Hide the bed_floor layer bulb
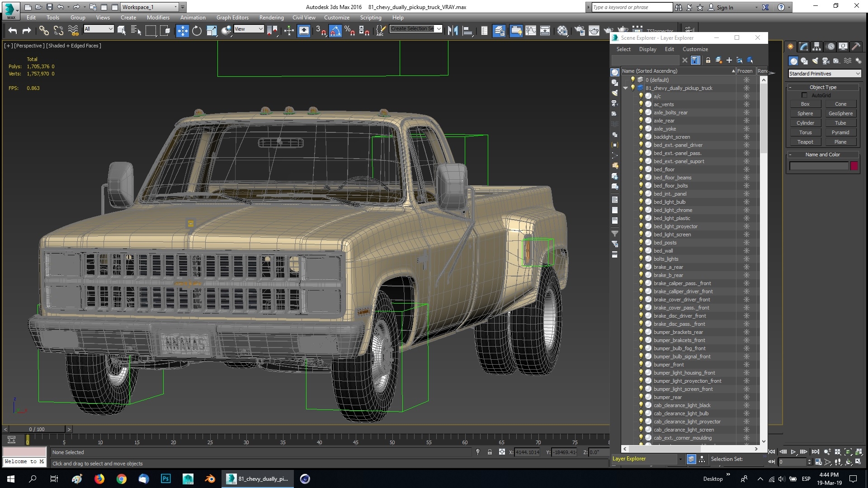Viewport: 868px width, 488px height. pyautogui.click(x=641, y=169)
